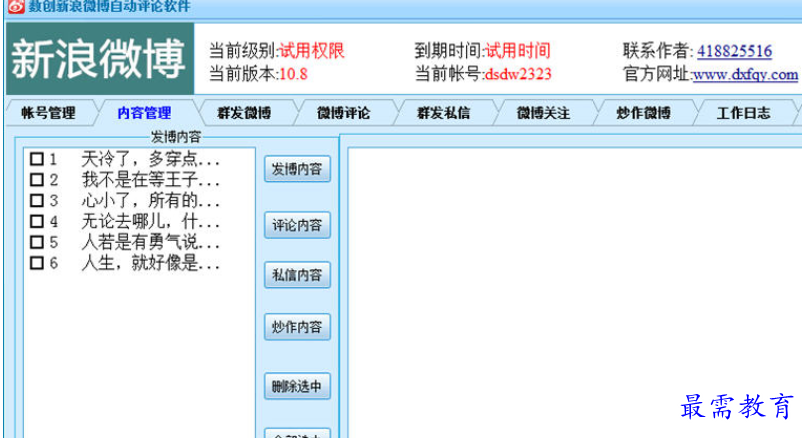Select the 群发私信 tab
Image resolution: width=802 pixels, height=438 pixels.
coord(443,113)
